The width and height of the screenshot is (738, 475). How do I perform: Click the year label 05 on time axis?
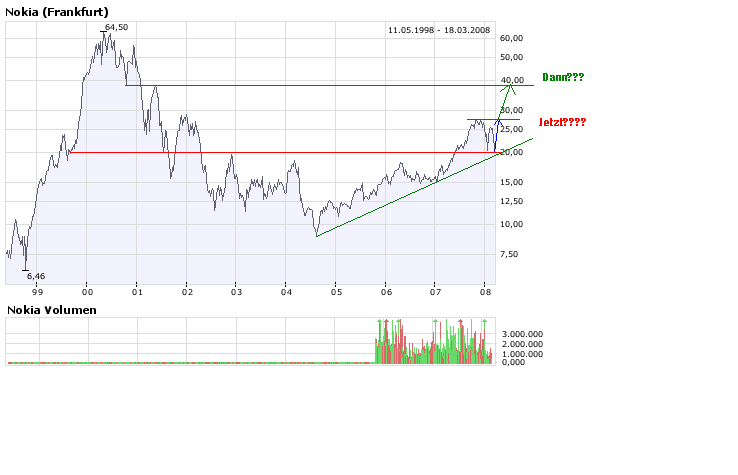tap(336, 292)
